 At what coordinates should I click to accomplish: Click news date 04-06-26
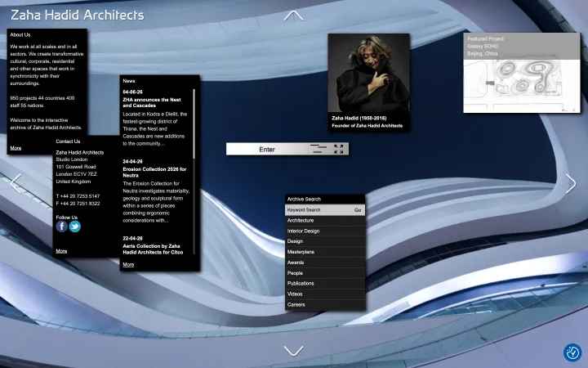point(133,92)
